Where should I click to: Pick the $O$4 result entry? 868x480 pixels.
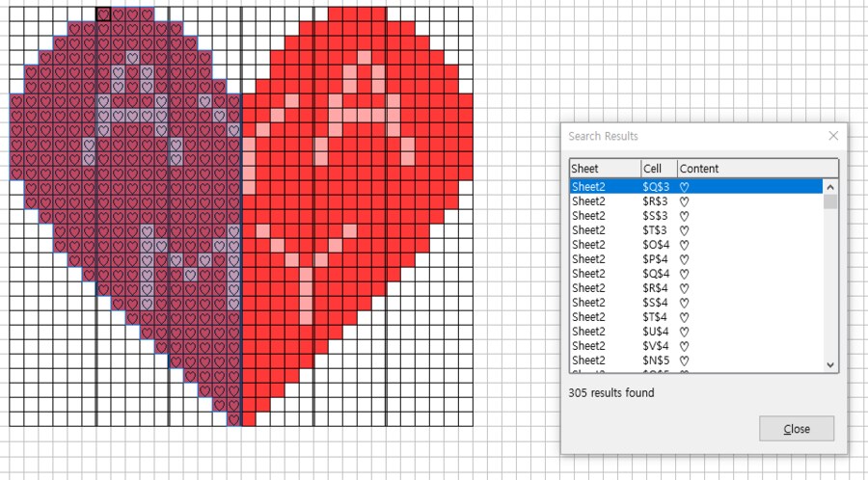694,244
